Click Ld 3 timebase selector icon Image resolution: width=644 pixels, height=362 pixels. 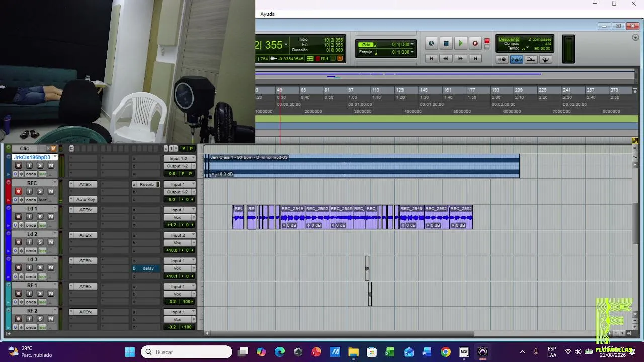(x=15, y=276)
